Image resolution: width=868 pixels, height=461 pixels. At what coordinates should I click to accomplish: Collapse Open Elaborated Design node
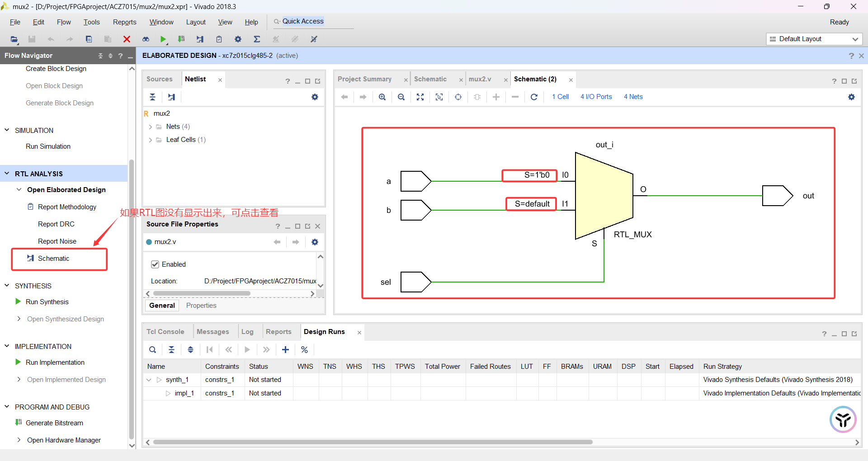point(19,190)
